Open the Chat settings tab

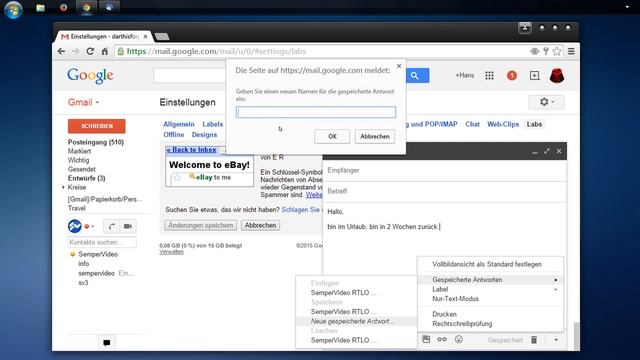pyautogui.click(x=472, y=124)
